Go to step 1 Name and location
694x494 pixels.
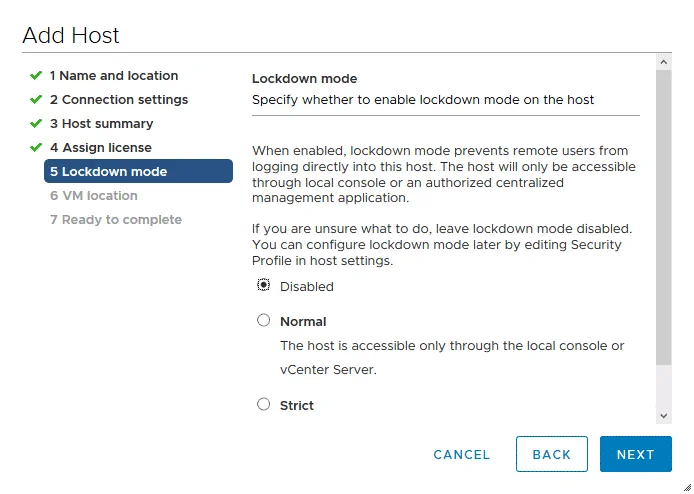coord(113,76)
